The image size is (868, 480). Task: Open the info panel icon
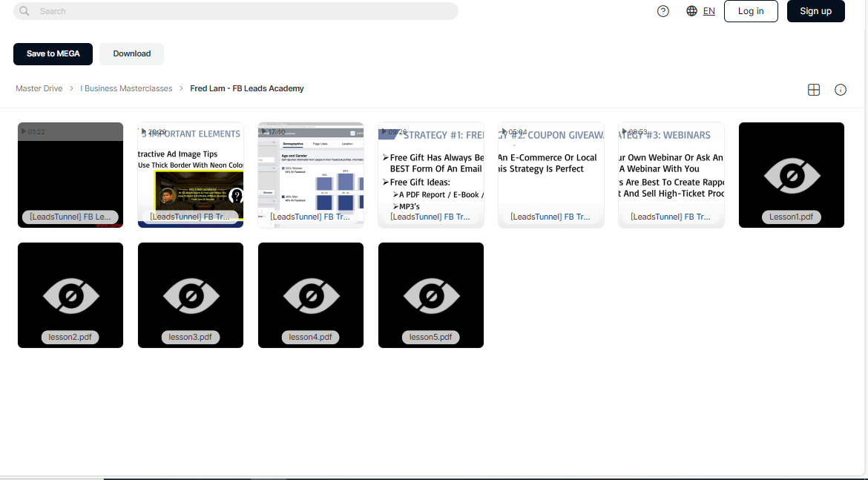[x=841, y=90]
